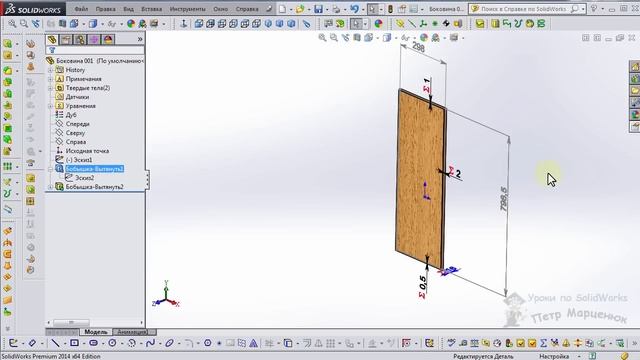Open the Вставка menu
The width and height of the screenshot is (640, 360).
[151, 9]
